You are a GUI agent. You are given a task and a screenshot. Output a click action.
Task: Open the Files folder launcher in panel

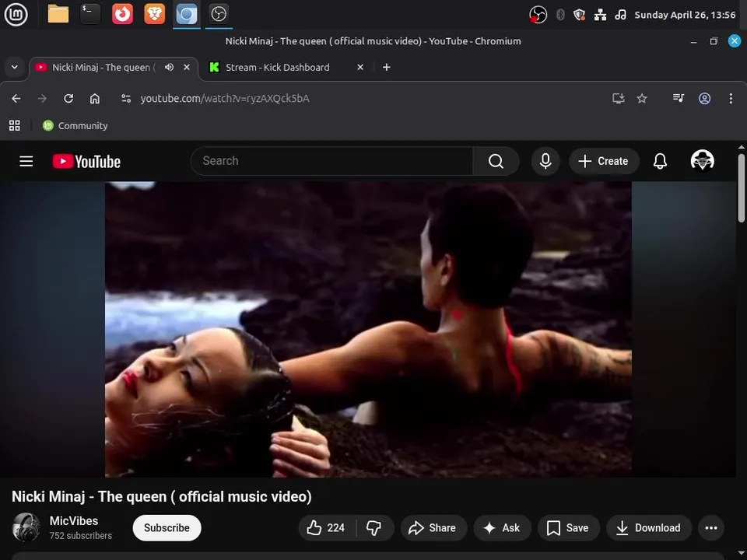58,14
